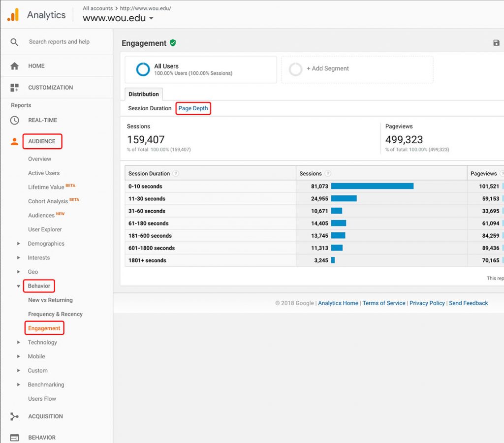Image resolution: width=504 pixels, height=443 pixels.
Task: Click the Customization dashboard icon
Action: (x=14, y=88)
